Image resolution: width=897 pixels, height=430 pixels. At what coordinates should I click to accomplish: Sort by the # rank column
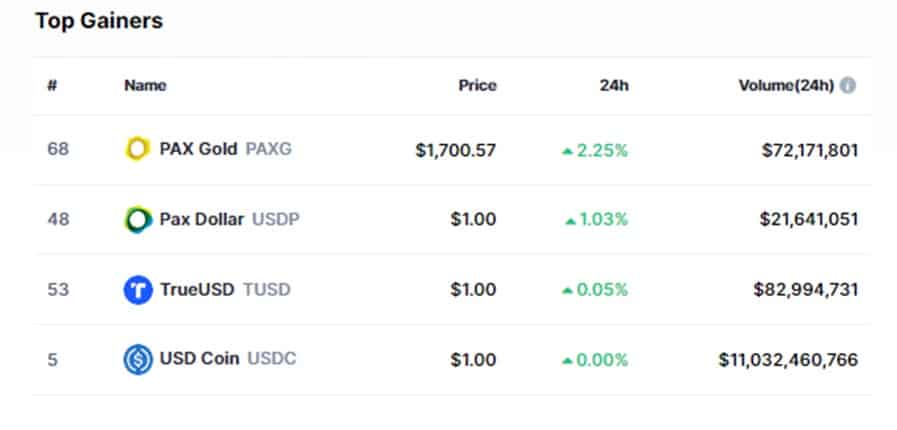52,86
